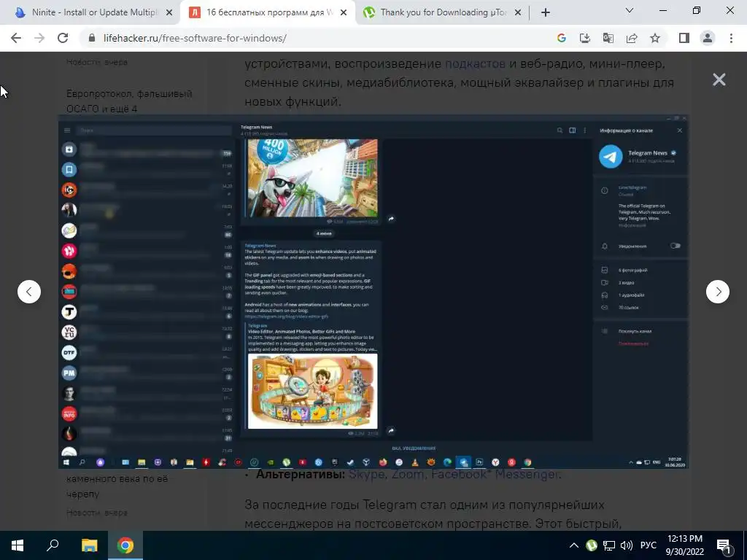The width and height of the screenshot is (747, 560).
Task: Go forward in the browser history
Action: coord(39,38)
